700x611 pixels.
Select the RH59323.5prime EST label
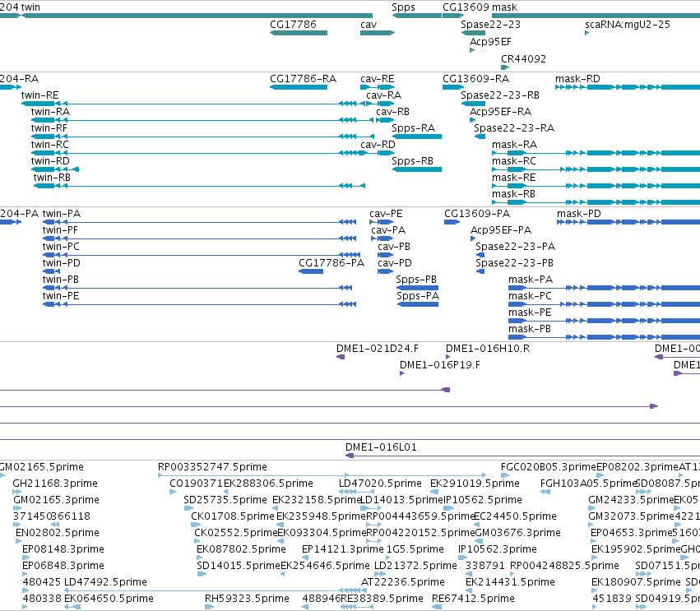click(x=247, y=599)
